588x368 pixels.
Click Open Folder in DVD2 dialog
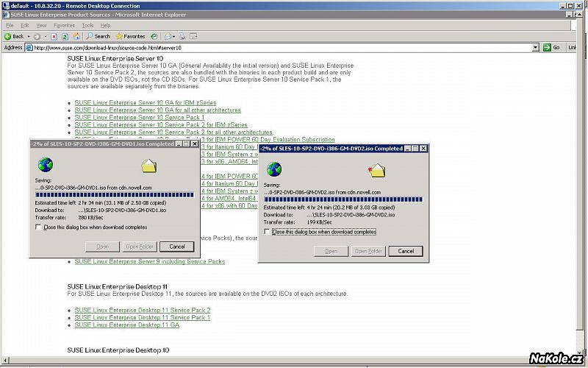[x=368, y=251]
